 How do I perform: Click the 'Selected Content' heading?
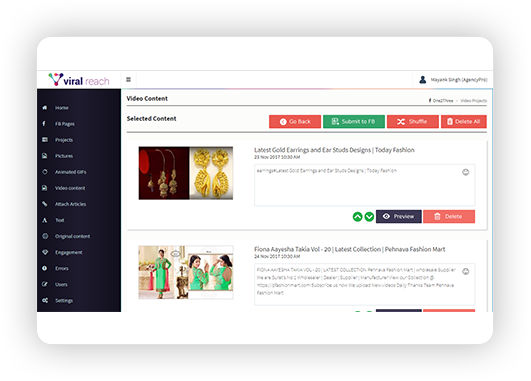tap(151, 119)
